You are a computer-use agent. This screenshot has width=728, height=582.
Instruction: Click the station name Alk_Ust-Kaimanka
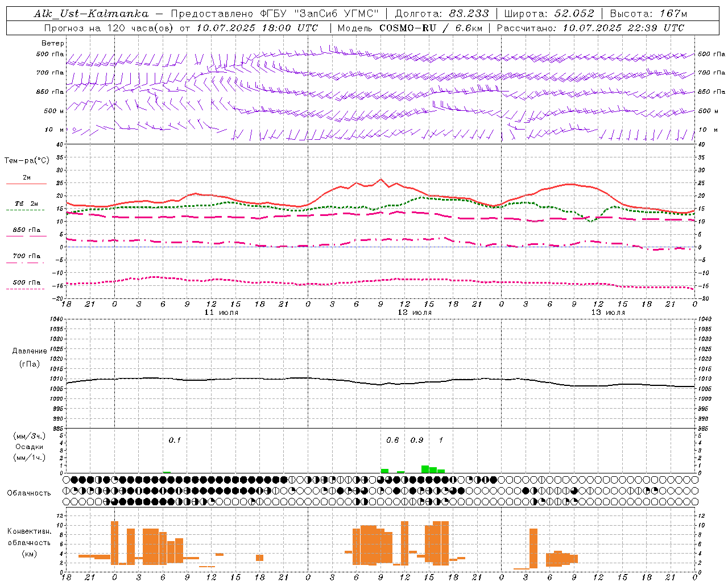point(91,14)
